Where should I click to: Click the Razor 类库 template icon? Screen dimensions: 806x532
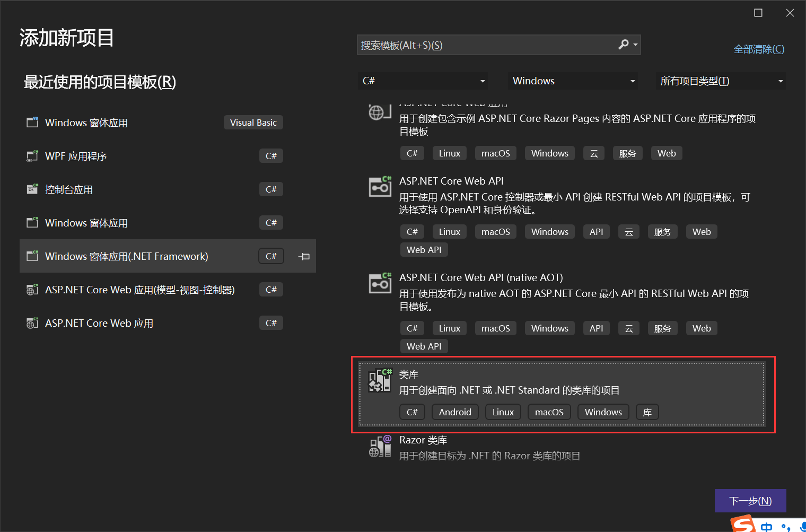pyautogui.click(x=380, y=446)
